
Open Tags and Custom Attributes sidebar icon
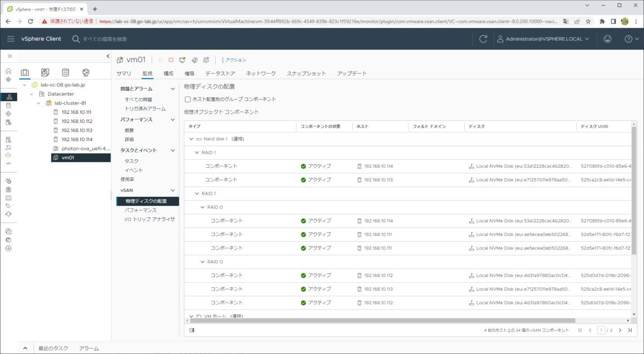pyautogui.click(x=8, y=205)
